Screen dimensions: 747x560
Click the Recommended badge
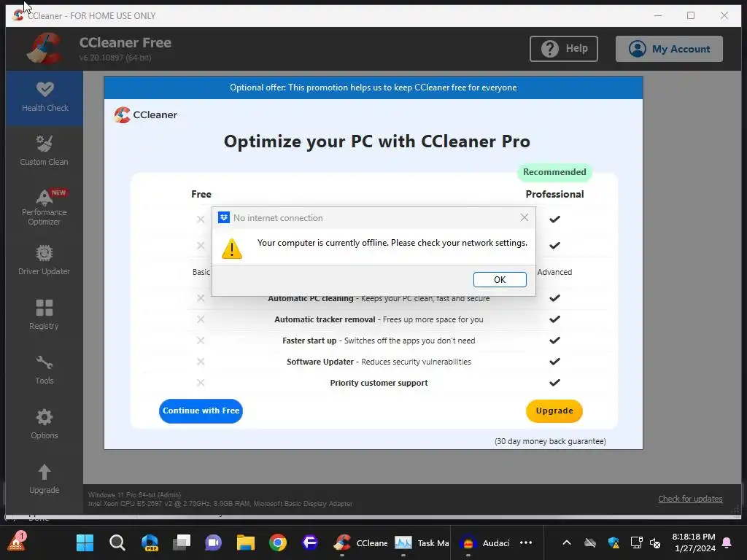tap(554, 172)
